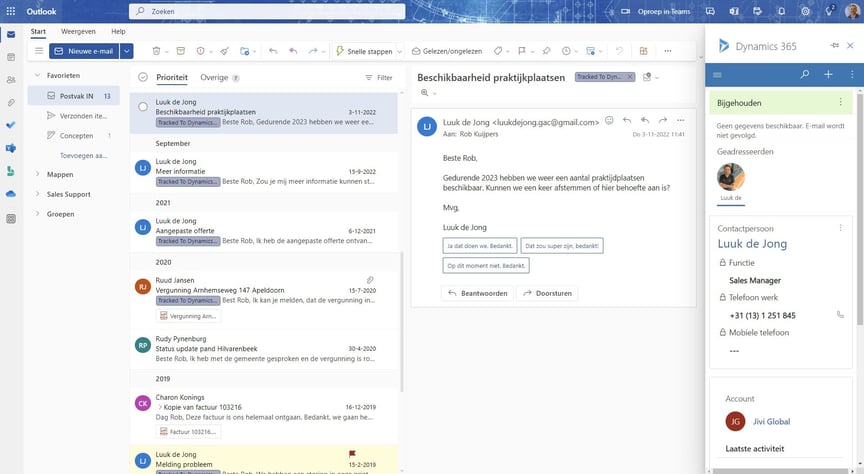Open the To Do checkmark icon
Viewport: 864px width, 474px height.
10,125
